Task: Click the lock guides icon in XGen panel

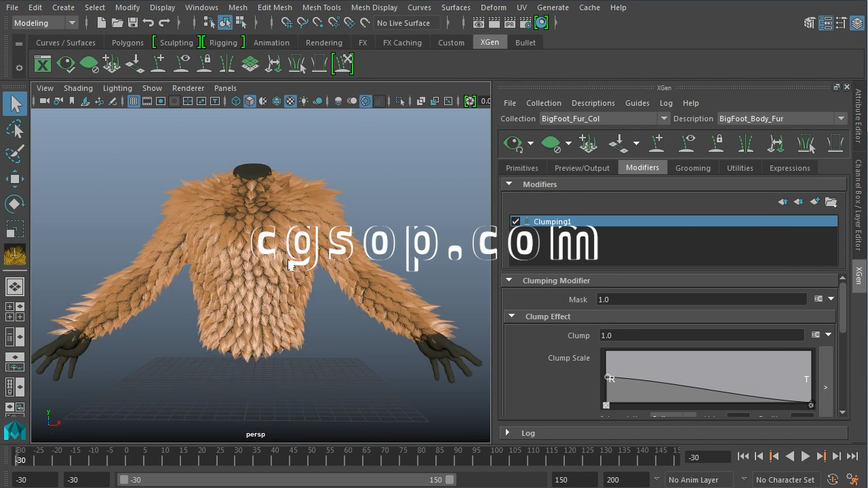Action: (x=716, y=143)
